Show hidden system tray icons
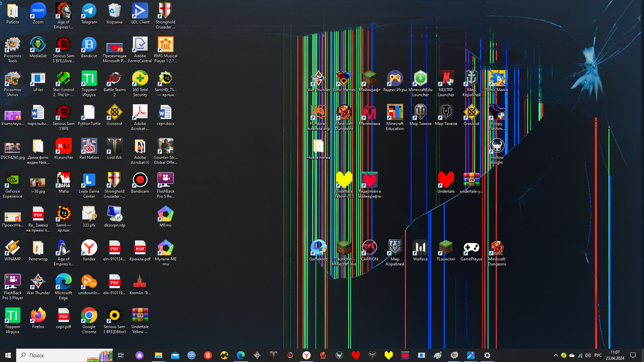 pos(555,355)
